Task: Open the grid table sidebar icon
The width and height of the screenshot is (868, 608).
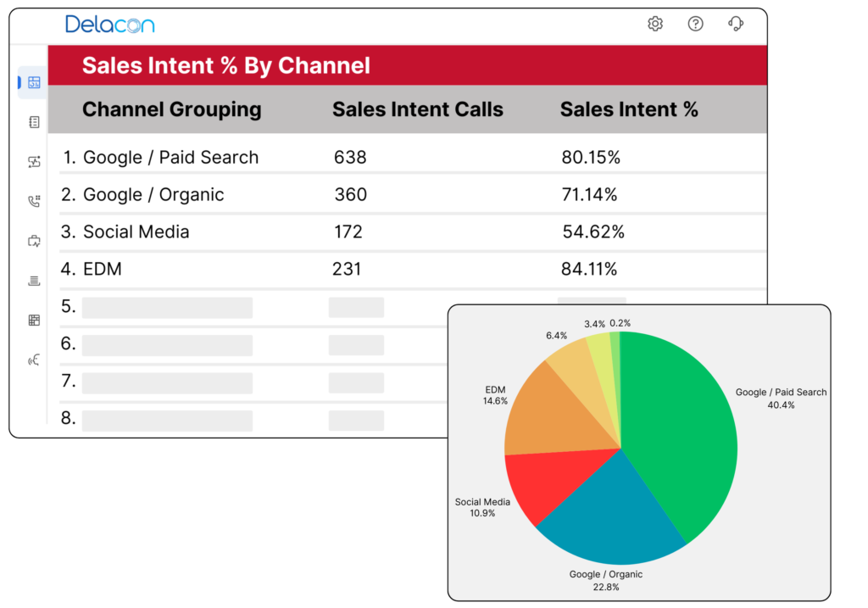Action: 34,321
